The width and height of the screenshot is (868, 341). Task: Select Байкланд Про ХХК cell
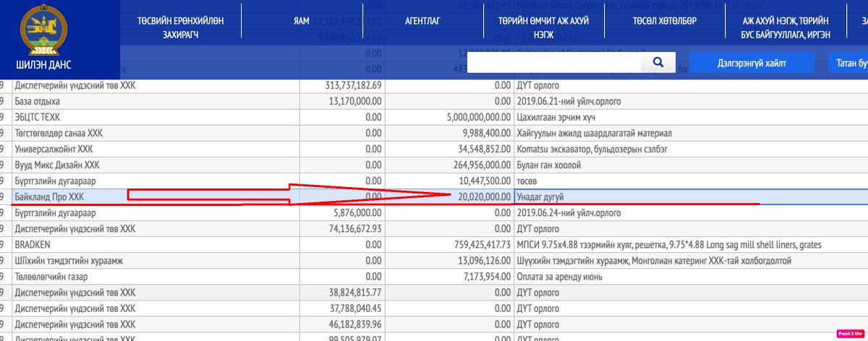(x=156, y=197)
